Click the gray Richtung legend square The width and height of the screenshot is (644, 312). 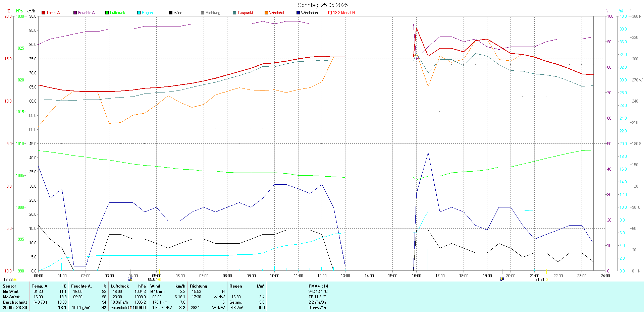203,13
